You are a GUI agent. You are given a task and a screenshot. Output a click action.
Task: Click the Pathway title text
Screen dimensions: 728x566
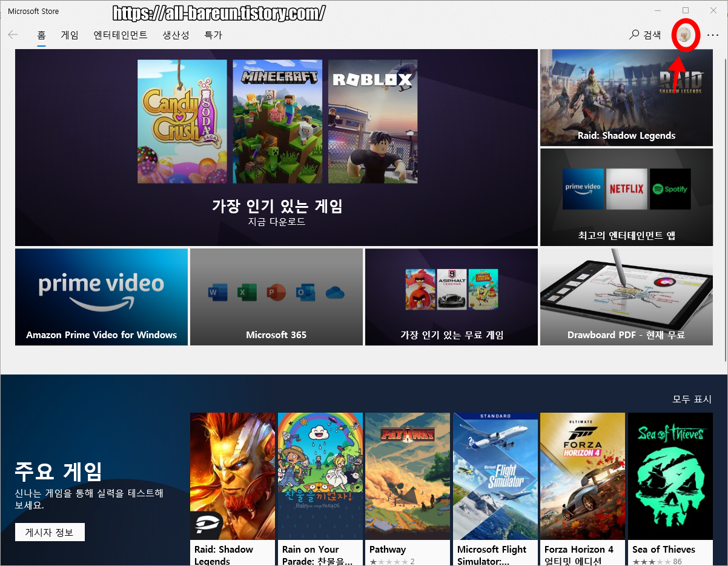tap(388, 550)
